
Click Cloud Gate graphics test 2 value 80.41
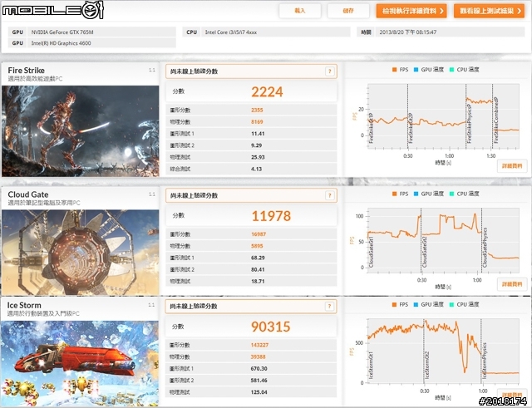[x=258, y=269]
